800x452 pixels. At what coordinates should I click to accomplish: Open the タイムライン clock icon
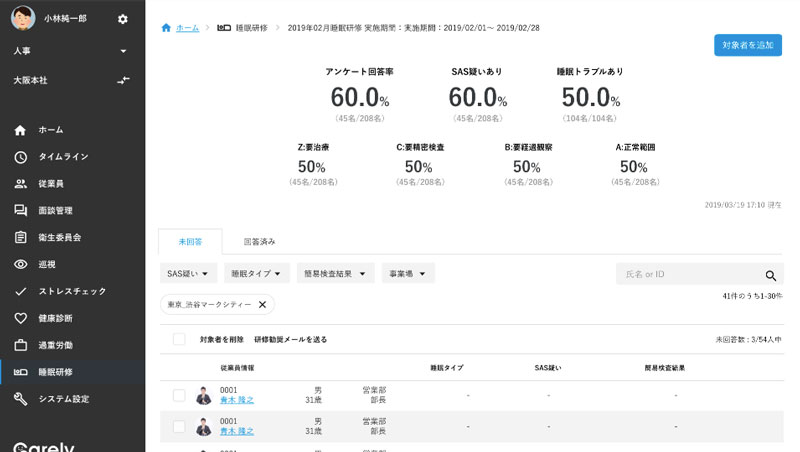tap(20, 157)
